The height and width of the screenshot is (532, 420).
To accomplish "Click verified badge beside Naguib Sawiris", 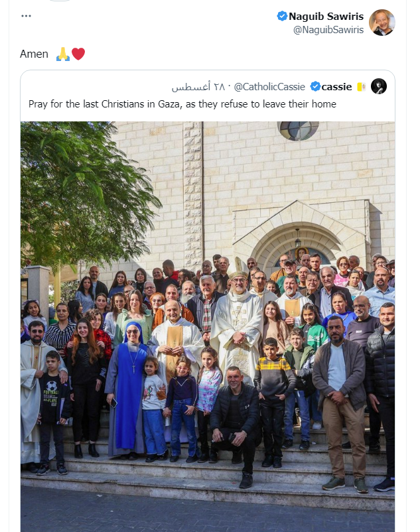I will tap(282, 16).
